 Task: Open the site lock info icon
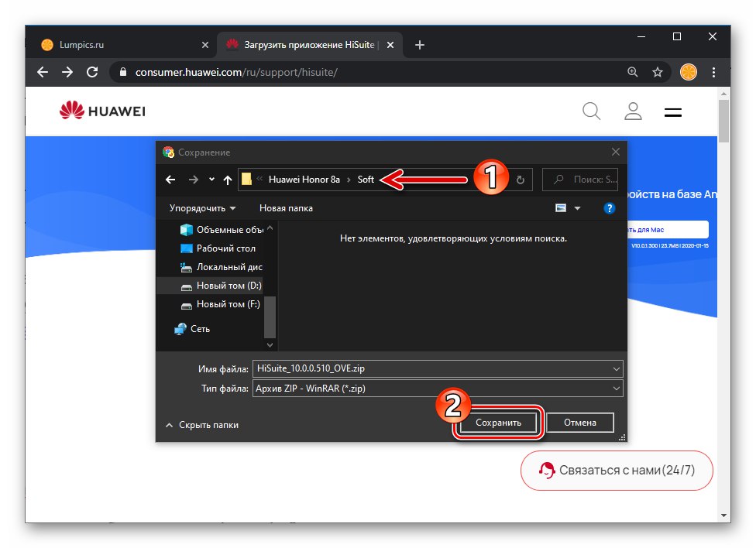[x=123, y=72]
